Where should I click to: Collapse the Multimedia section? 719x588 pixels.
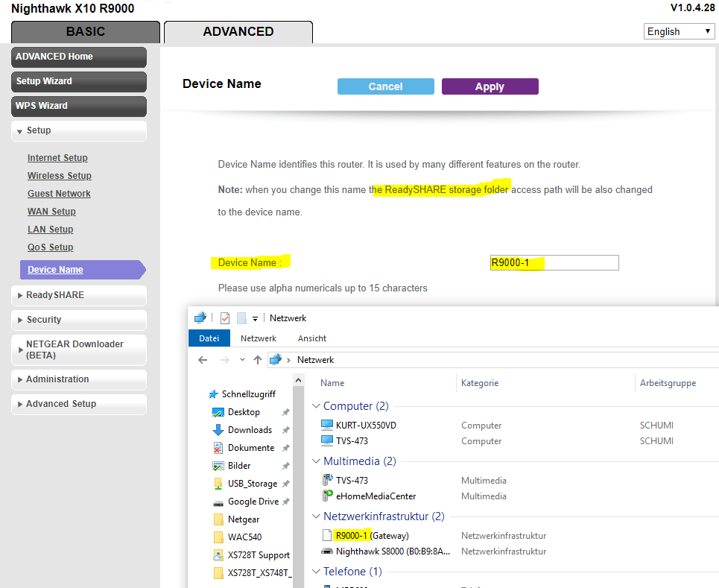click(316, 461)
